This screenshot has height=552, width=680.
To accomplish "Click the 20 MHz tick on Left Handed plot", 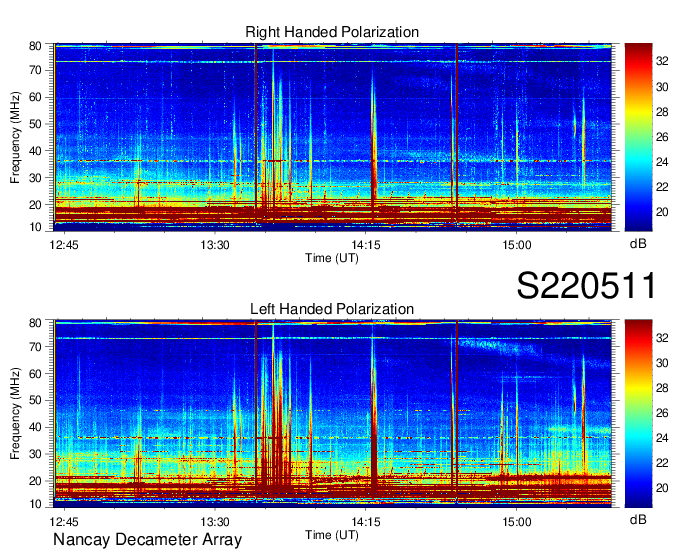I will 36,481.
